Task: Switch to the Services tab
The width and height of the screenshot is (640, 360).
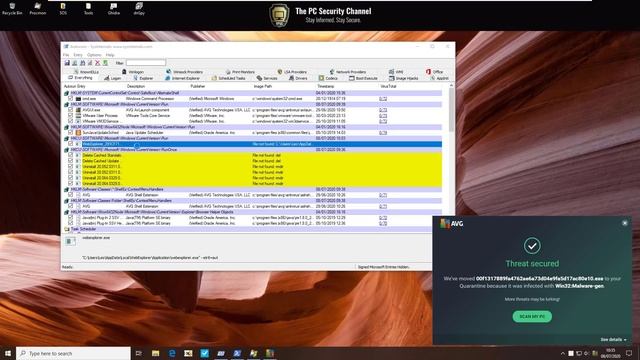Action: point(267,78)
